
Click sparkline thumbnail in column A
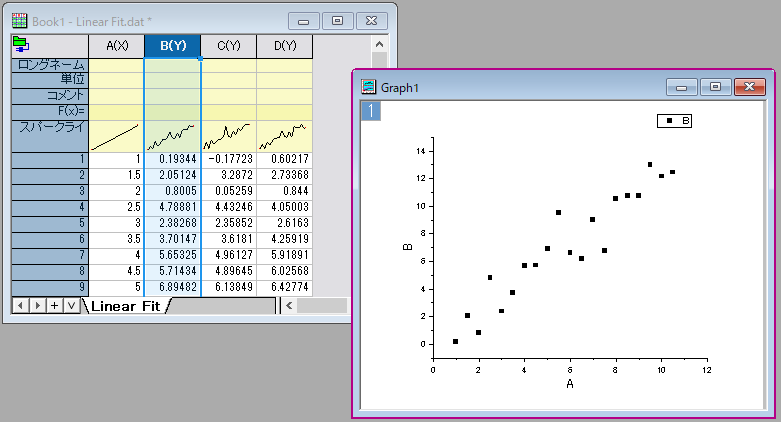[x=116, y=136]
